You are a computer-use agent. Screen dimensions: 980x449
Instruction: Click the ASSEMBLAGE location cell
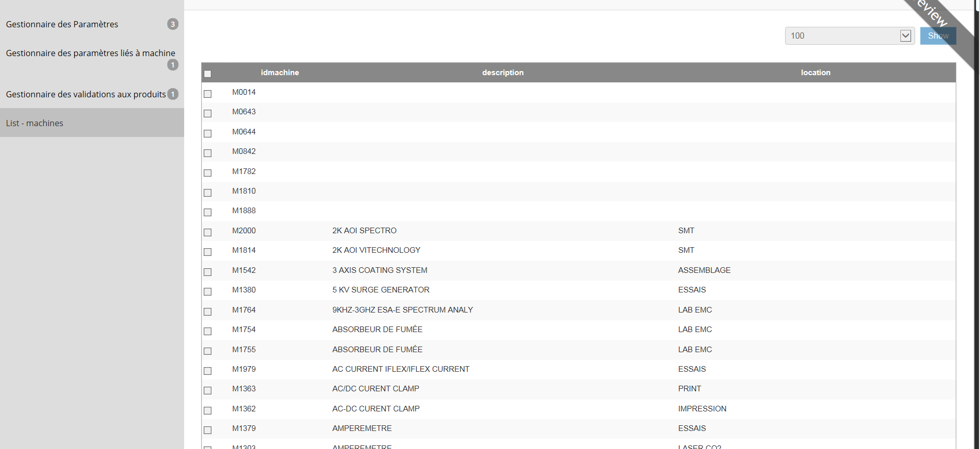coord(704,270)
